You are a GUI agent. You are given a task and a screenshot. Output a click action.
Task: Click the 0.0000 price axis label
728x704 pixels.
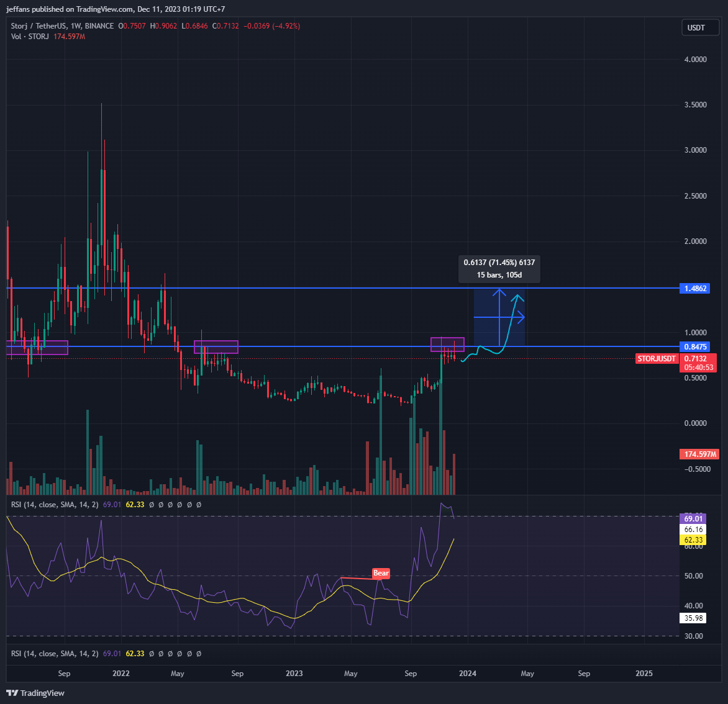coord(696,423)
